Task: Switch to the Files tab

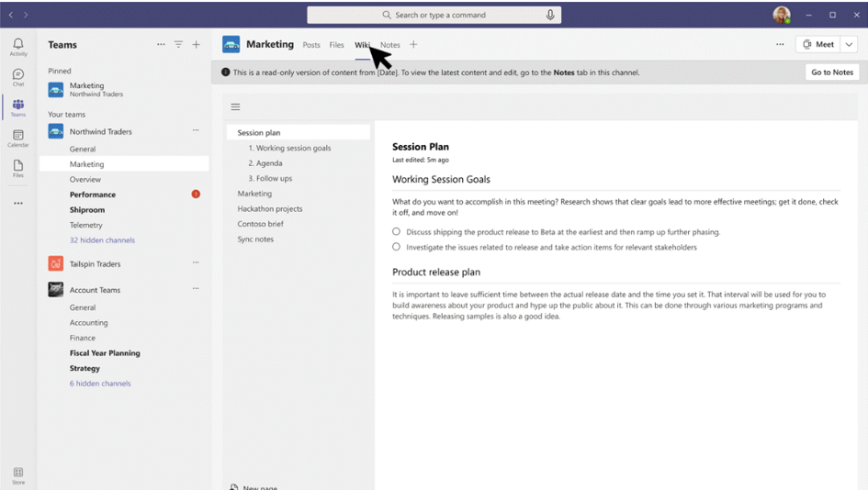Action: click(336, 45)
